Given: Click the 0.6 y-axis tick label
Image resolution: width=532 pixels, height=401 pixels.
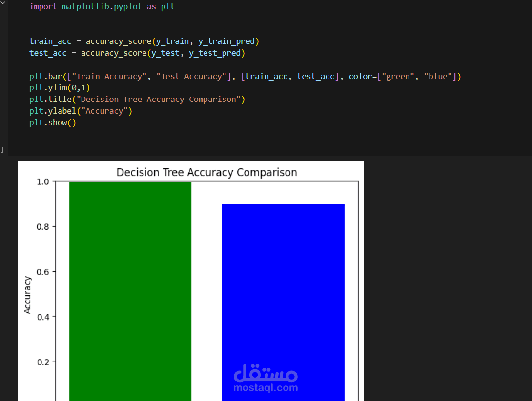Looking at the screenshot, I should click(x=43, y=272).
